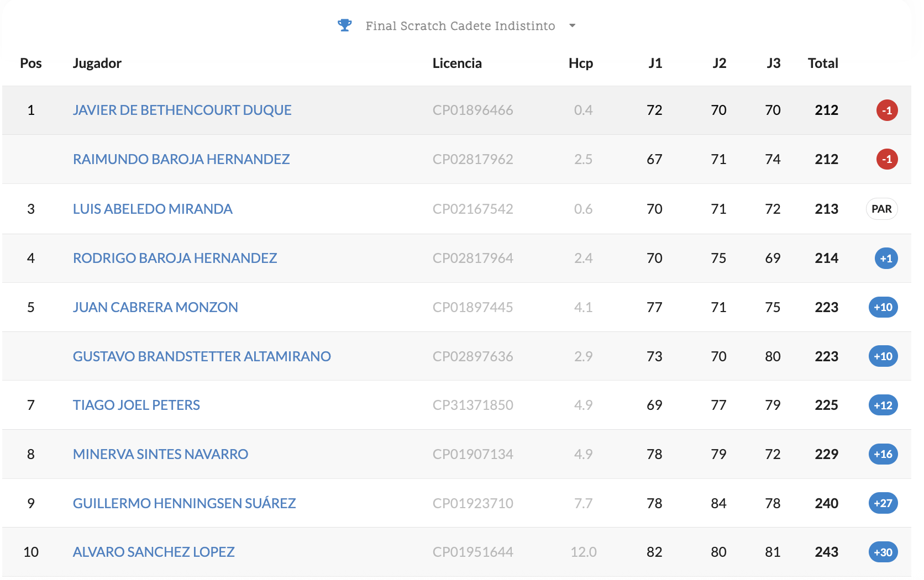The height and width of the screenshot is (580, 924).
Task: Select player Rodrigo Baroja Hernandez
Action: pos(175,258)
